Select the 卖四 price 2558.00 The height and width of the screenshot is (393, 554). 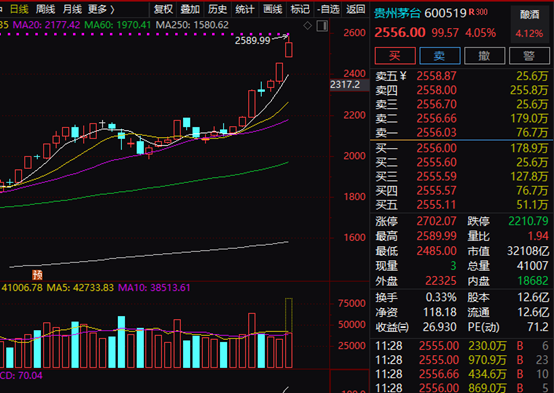tap(436, 90)
